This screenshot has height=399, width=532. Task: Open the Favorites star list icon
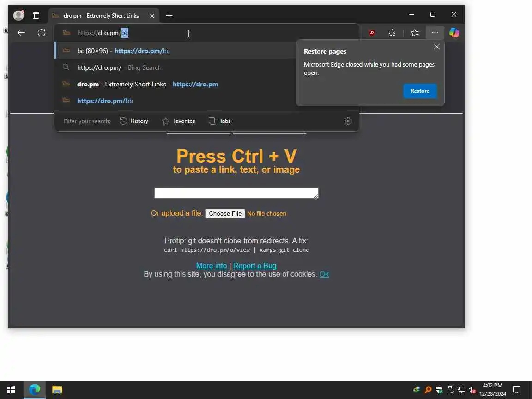[415, 33]
